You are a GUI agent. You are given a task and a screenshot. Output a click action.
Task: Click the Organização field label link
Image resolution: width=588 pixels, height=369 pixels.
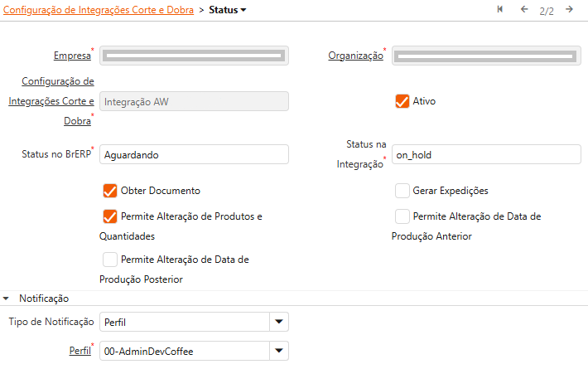click(x=354, y=56)
